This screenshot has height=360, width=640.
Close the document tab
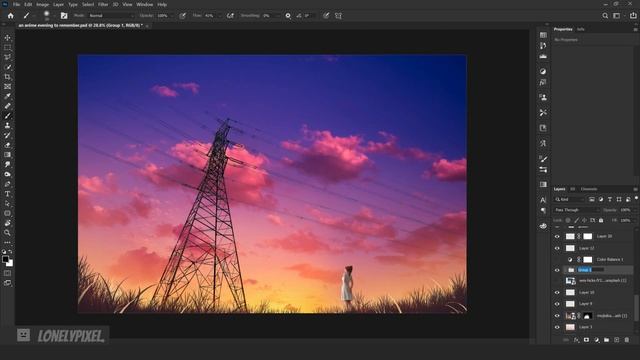tap(147, 26)
